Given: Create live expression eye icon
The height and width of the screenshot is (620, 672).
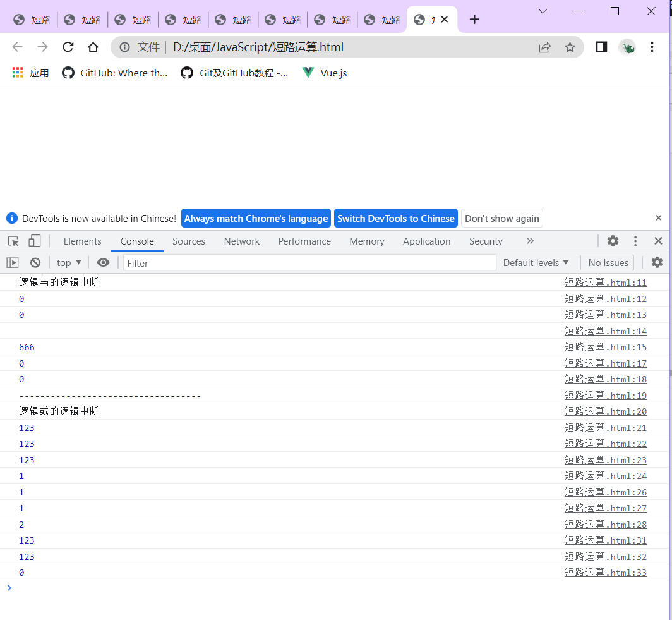Looking at the screenshot, I should pos(104,263).
